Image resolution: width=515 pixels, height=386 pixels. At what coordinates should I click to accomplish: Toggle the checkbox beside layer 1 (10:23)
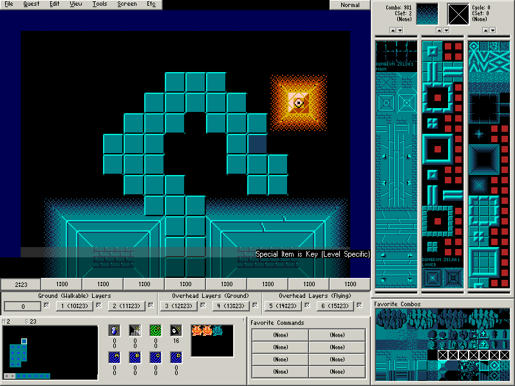[x=98, y=305]
